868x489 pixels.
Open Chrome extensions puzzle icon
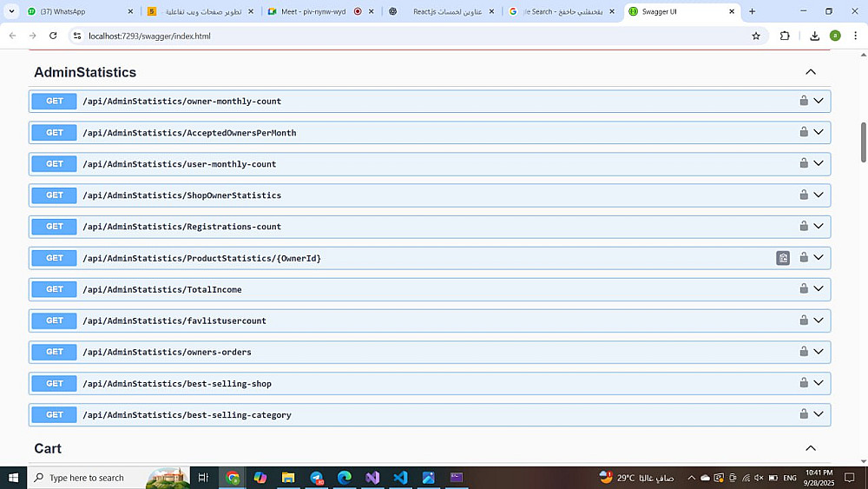785,36
